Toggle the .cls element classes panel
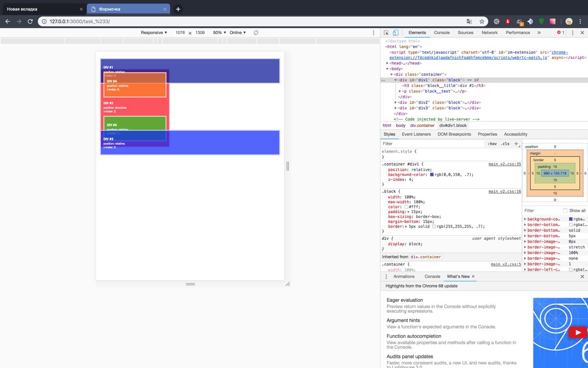The width and height of the screenshot is (588, 368). tap(505, 144)
